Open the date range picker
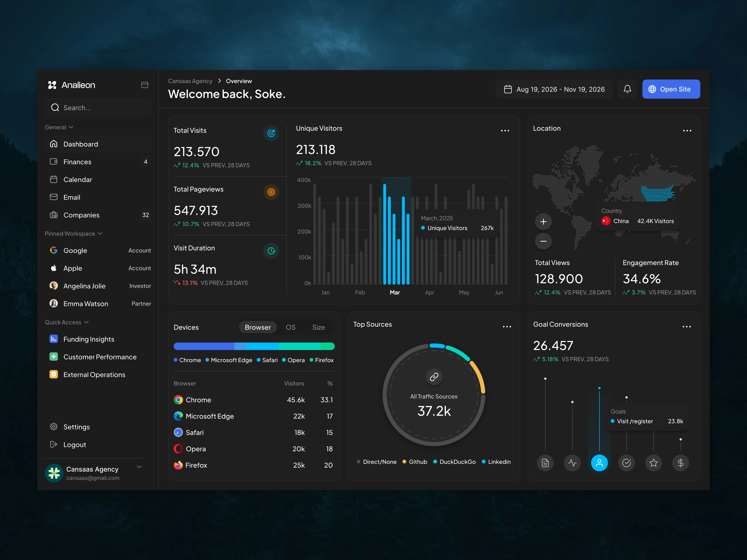Image resolution: width=747 pixels, height=560 pixels. click(x=554, y=89)
